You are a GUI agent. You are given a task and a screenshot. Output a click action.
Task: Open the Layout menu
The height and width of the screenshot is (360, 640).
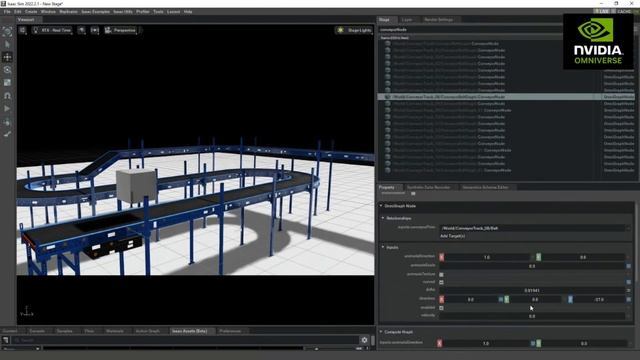173,12
